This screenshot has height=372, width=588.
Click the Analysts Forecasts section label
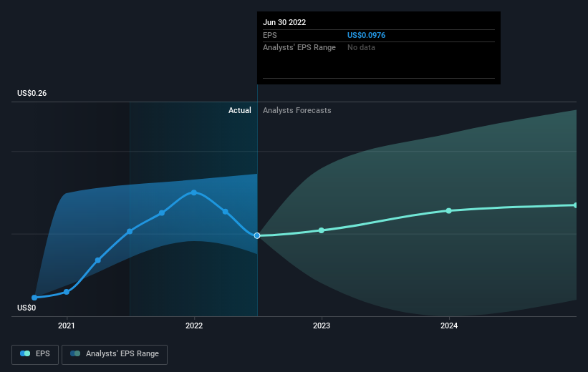[x=297, y=110]
